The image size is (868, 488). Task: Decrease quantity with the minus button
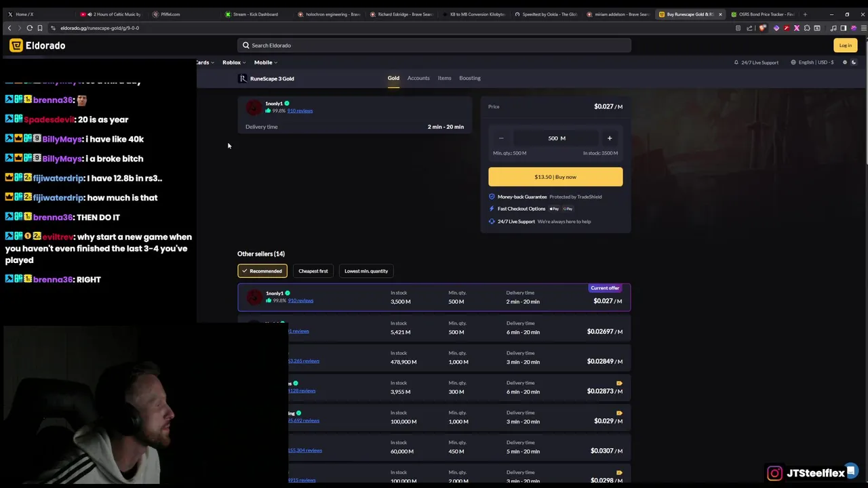(x=501, y=138)
